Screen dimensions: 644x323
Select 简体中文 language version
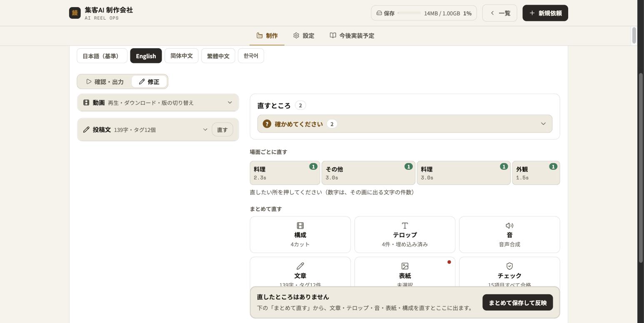click(182, 56)
